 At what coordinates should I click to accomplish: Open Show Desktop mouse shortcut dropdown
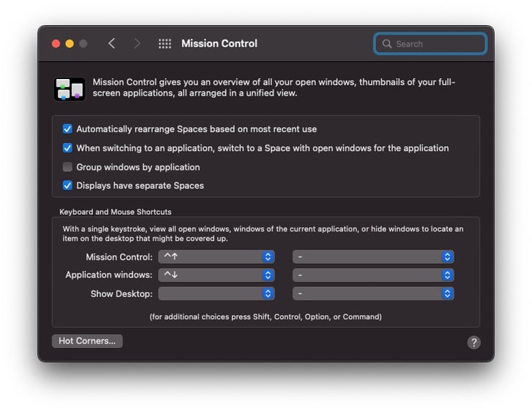tap(373, 293)
